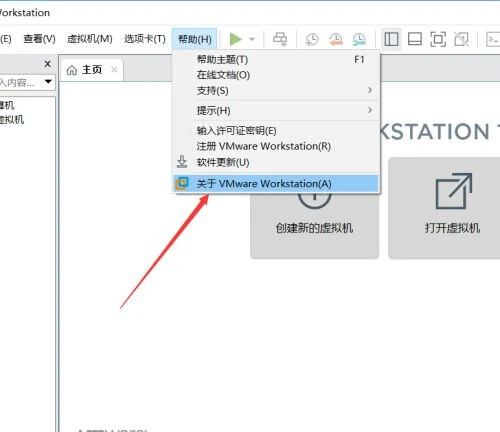Image resolution: width=500 pixels, height=432 pixels.
Task: Open the library search dropdown arrow
Action: 49,81
